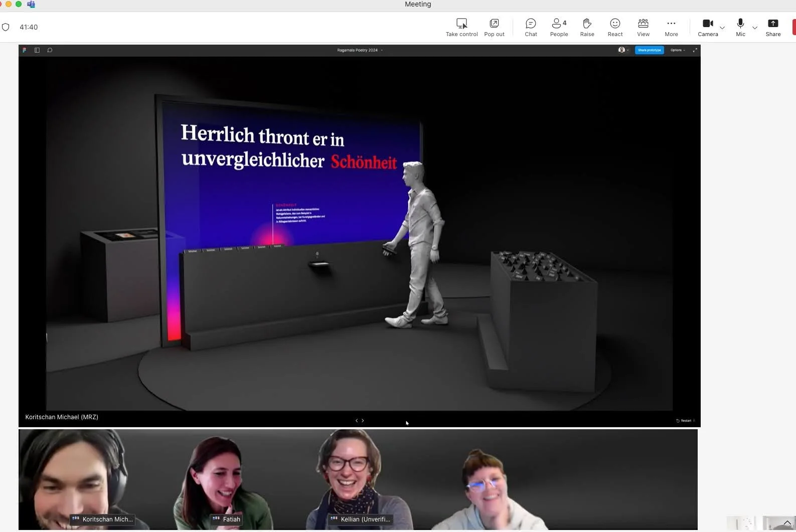Raise your hand

pyautogui.click(x=587, y=28)
